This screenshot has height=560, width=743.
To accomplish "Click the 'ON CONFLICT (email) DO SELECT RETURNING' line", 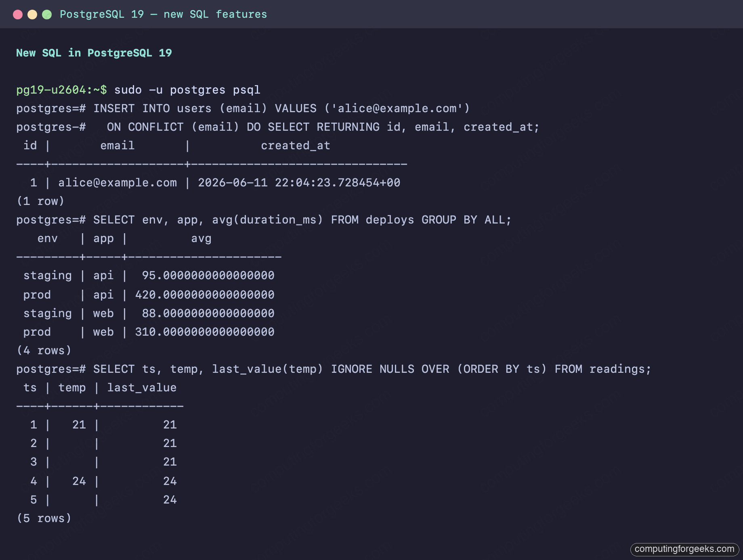I will point(278,127).
